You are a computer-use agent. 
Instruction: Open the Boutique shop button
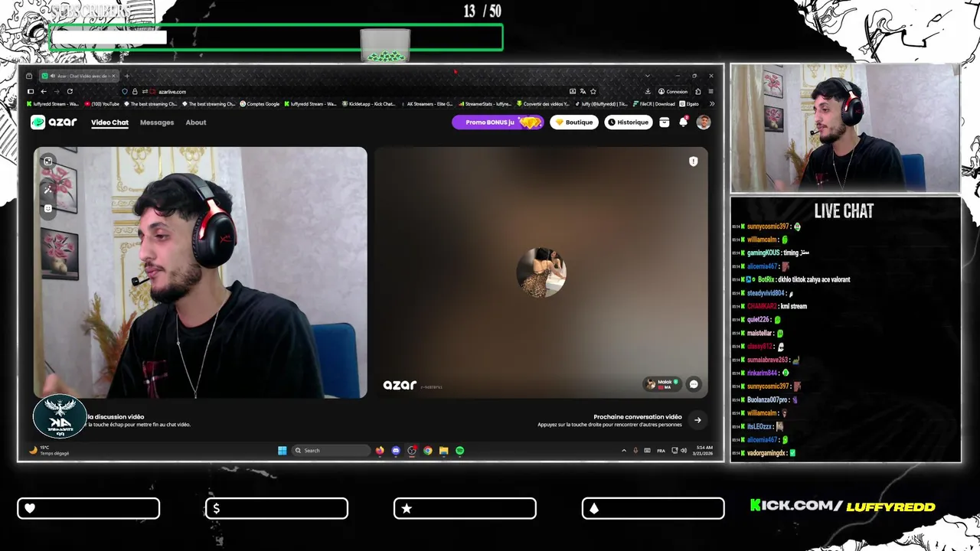574,122
